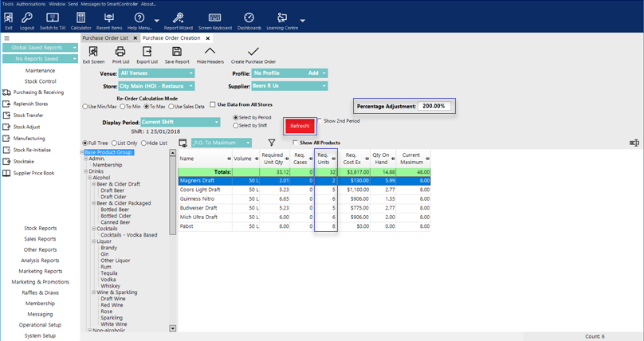Switch to the Purchase Order List tab
Viewport: 644px width, 341px height.
[x=105, y=38]
